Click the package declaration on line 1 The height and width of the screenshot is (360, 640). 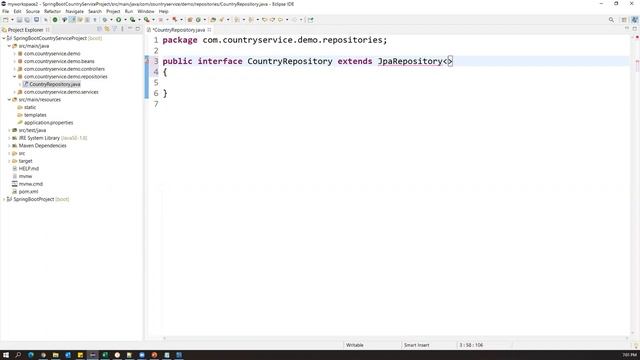coord(275,40)
